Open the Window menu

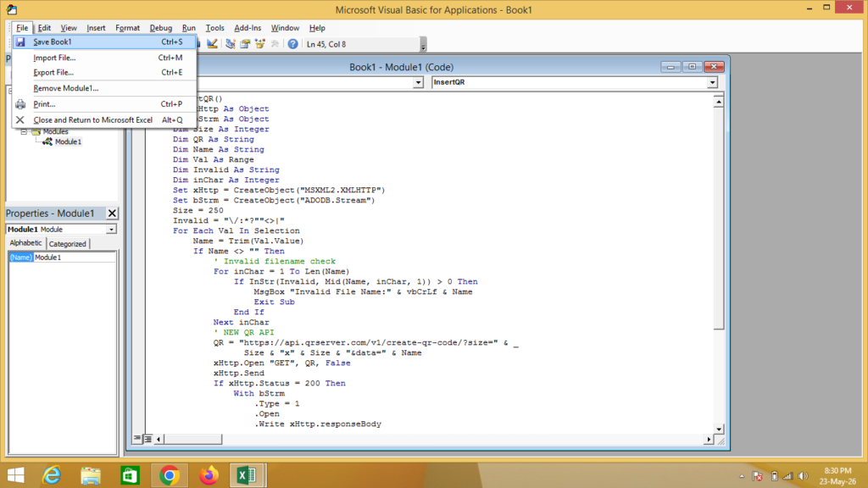pyautogui.click(x=285, y=28)
